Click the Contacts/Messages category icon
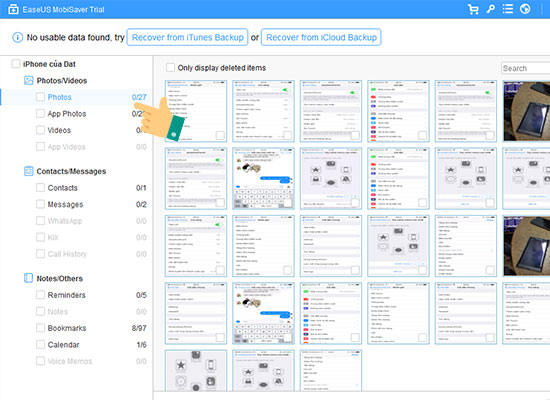Image resolution: width=550 pixels, height=400 pixels. [x=28, y=171]
